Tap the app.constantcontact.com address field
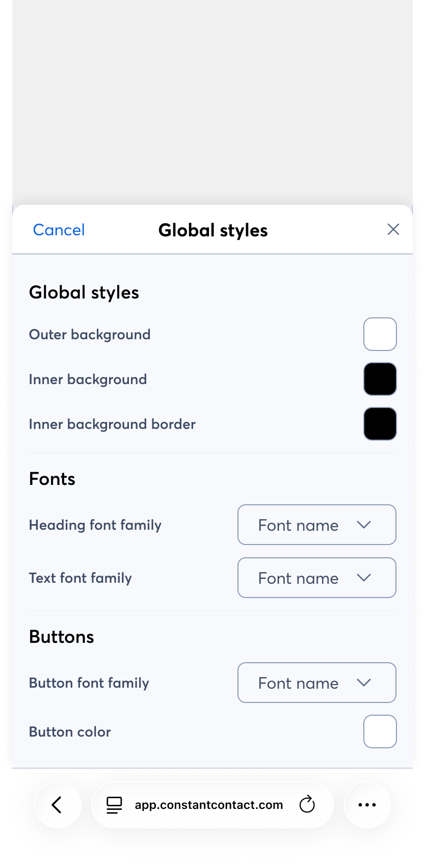Screen dimensions: 425x868 pyautogui.click(x=208, y=805)
